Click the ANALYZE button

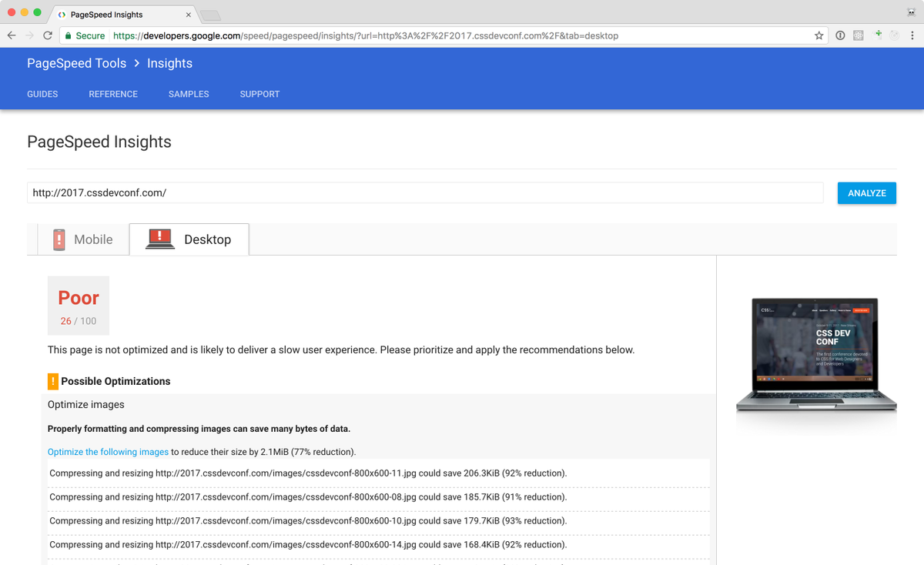click(x=867, y=193)
